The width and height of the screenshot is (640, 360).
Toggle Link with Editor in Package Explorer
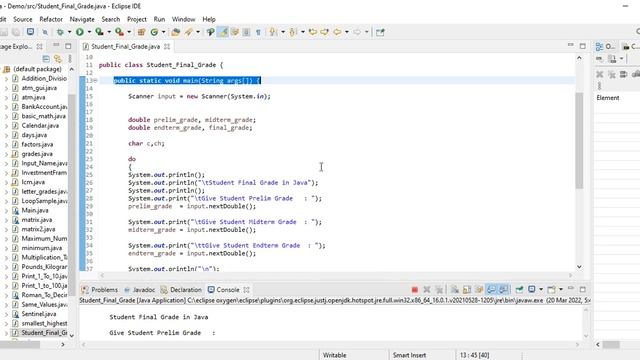[x=58, y=59]
